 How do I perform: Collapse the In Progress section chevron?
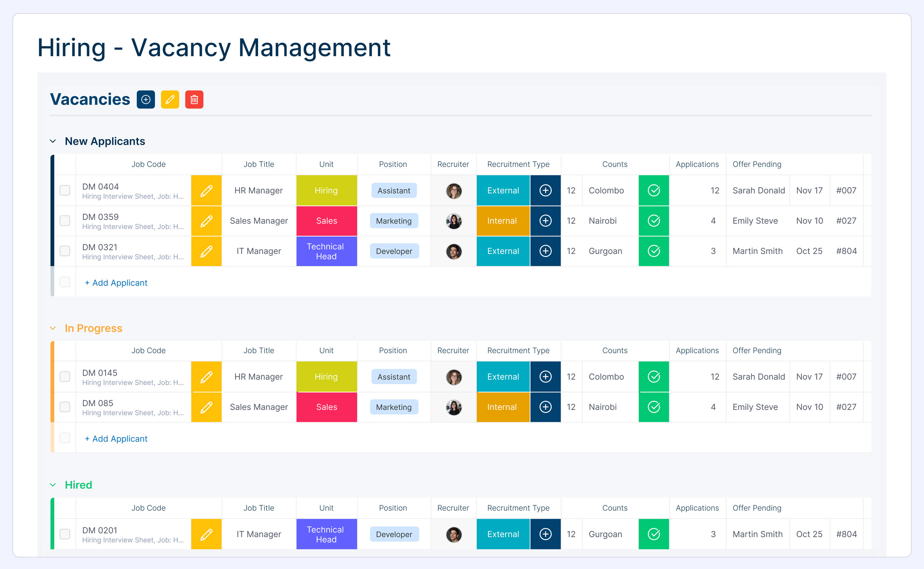[53, 328]
